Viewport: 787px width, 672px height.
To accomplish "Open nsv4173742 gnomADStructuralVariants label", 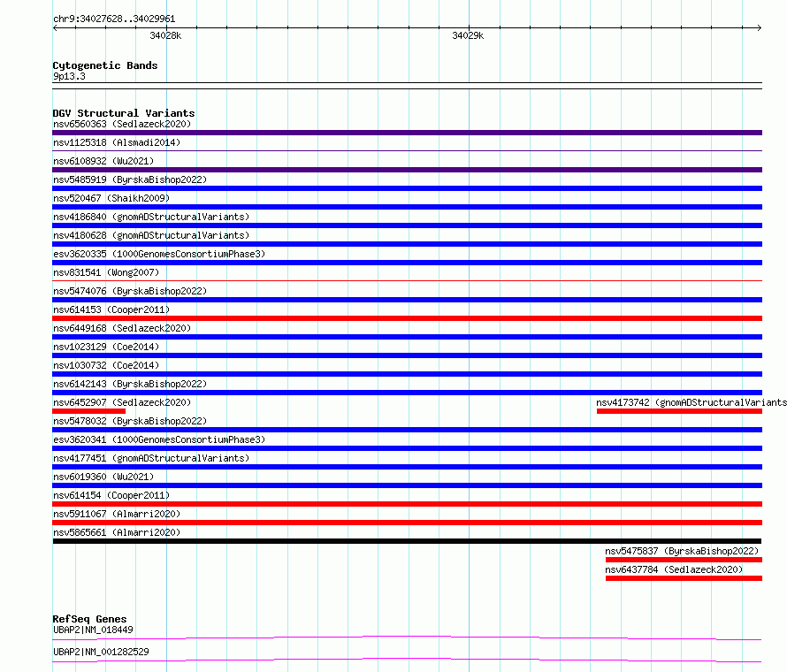I will [691, 402].
